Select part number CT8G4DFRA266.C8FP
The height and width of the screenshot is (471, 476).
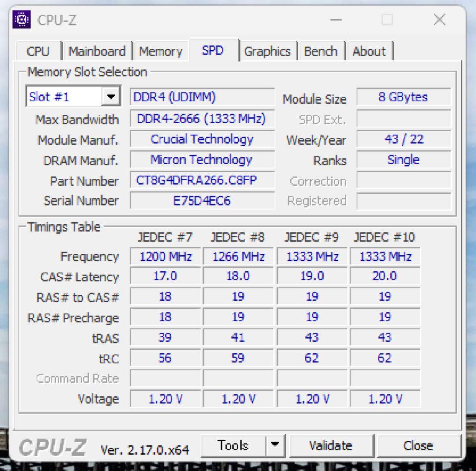(202, 180)
